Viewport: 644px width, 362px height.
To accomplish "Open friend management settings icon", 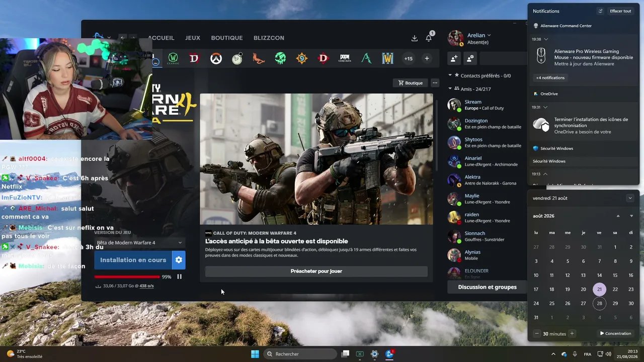I will (x=470, y=58).
